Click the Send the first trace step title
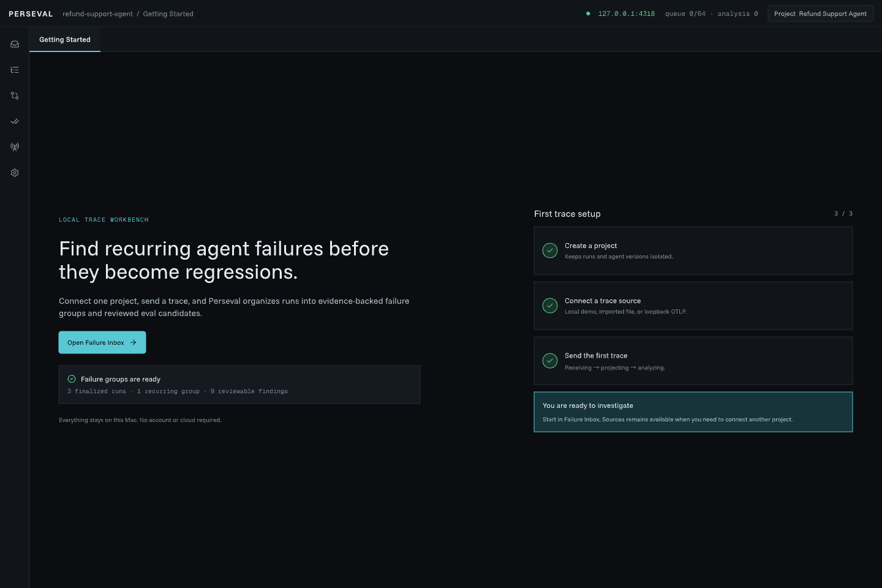Screen dimensions: 882x588 point(596,356)
